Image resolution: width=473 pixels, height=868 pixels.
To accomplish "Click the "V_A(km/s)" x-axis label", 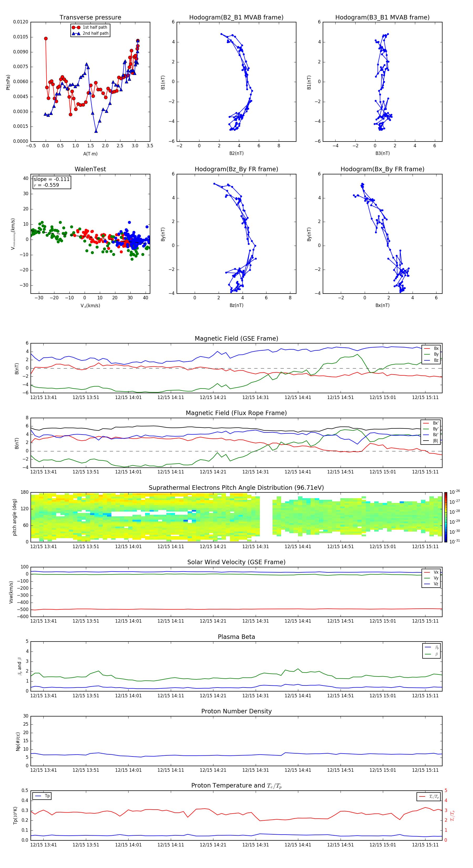I will pos(90,306).
